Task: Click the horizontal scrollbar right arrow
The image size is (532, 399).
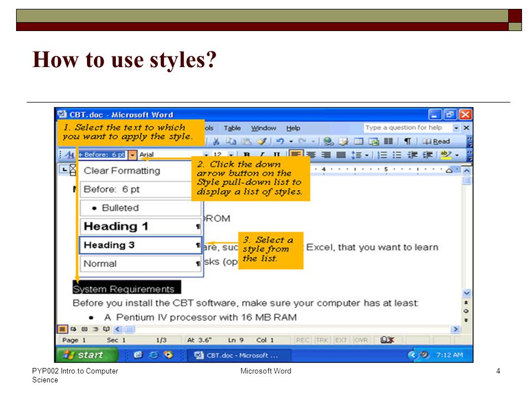Action: 456,329
